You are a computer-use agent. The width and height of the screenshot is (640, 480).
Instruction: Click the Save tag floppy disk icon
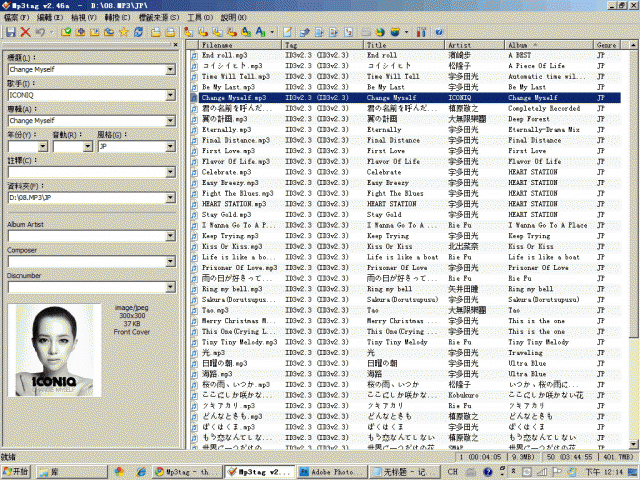pyautogui.click(x=11, y=32)
